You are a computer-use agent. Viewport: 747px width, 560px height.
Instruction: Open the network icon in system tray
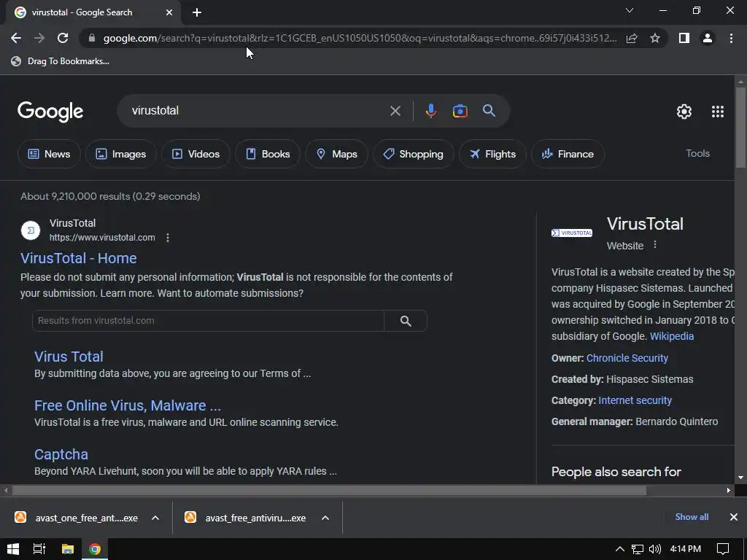tap(638, 549)
